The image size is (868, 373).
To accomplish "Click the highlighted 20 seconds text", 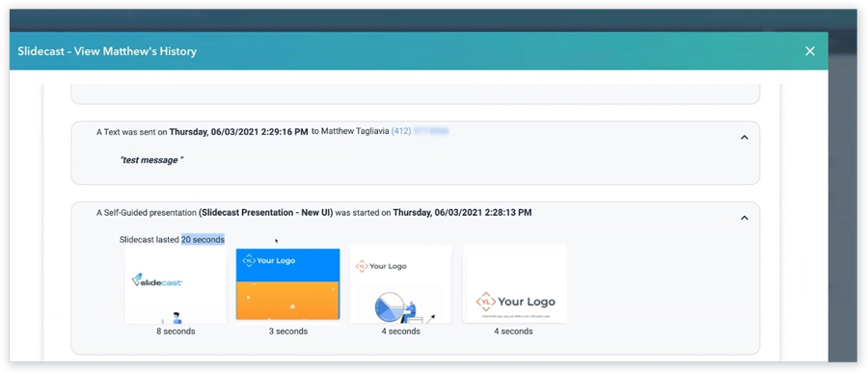I will tap(203, 240).
